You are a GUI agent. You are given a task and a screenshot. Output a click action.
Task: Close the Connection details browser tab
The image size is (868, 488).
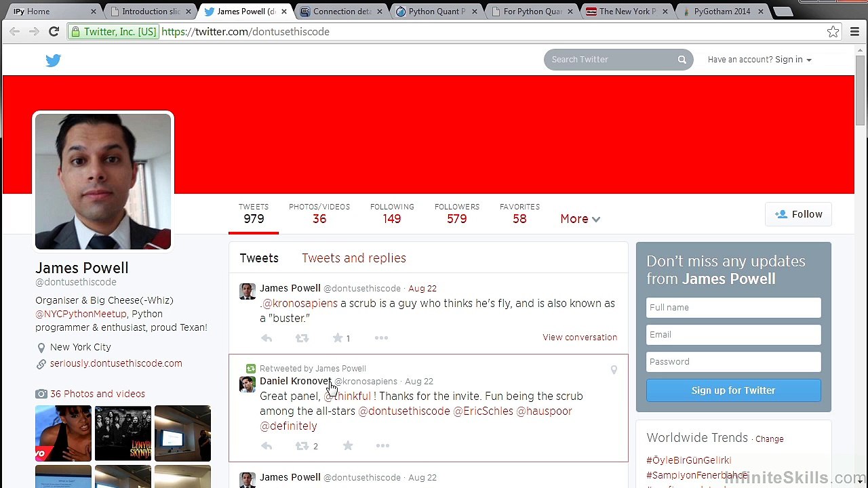pyautogui.click(x=380, y=12)
